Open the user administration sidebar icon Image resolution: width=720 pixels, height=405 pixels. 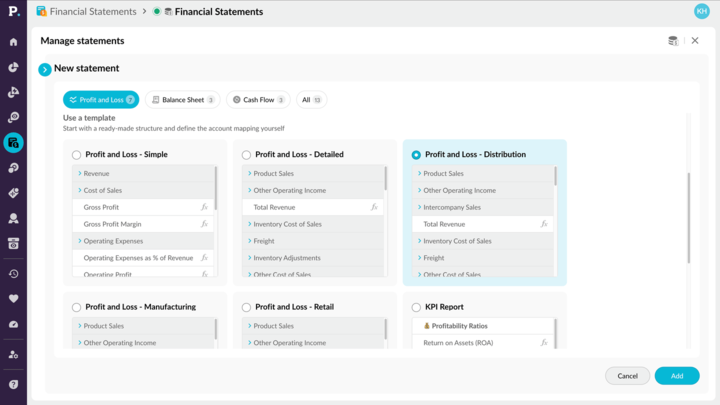(13, 354)
